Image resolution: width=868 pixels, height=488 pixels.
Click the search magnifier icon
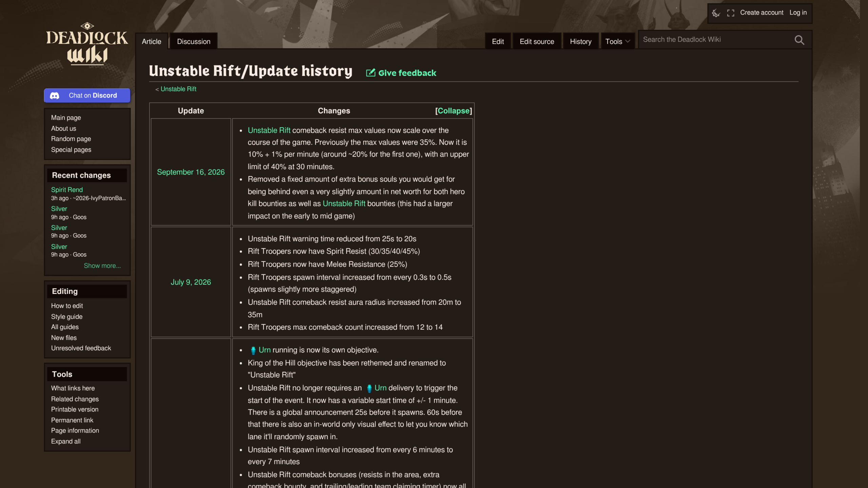coord(799,40)
